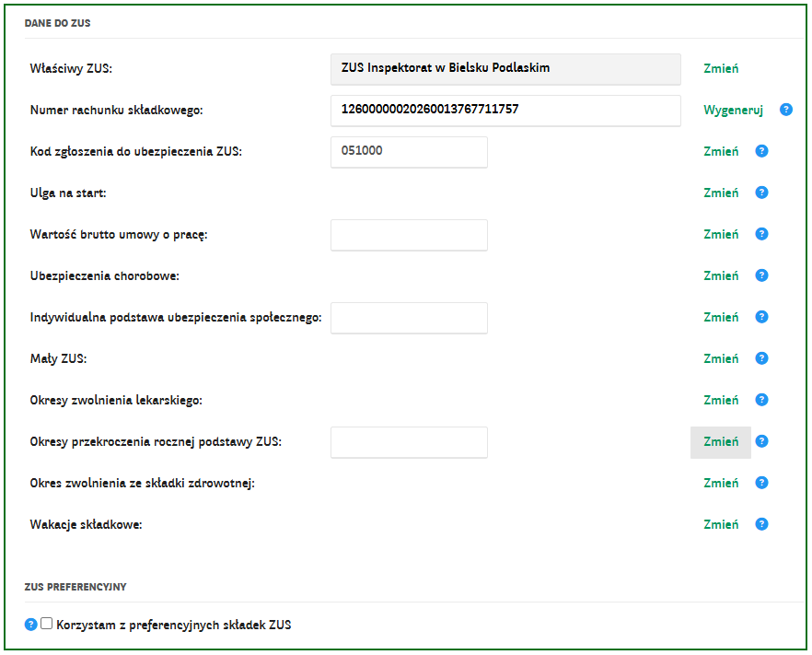Image resolution: width=812 pixels, height=655 pixels.
Task: Open help for Okres zwolnienia ze składki zdrowotnej
Action: point(761,483)
